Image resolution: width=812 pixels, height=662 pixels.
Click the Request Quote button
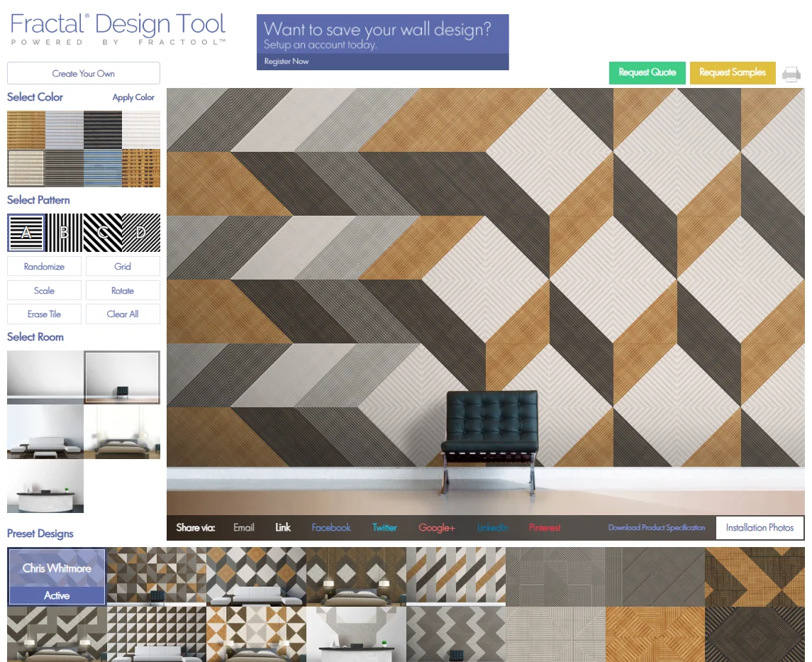[646, 72]
